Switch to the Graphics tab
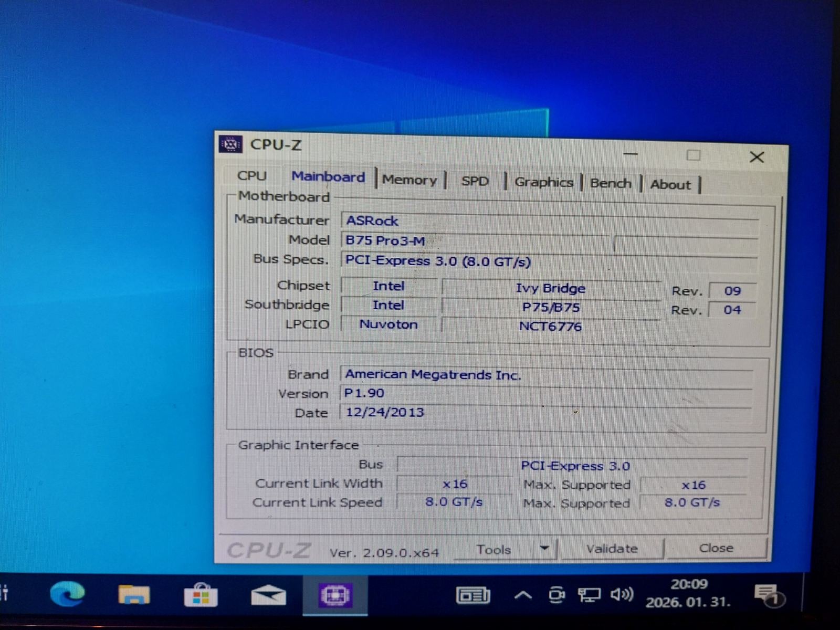Image resolution: width=840 pixels, height=630 pixels. 543,182
